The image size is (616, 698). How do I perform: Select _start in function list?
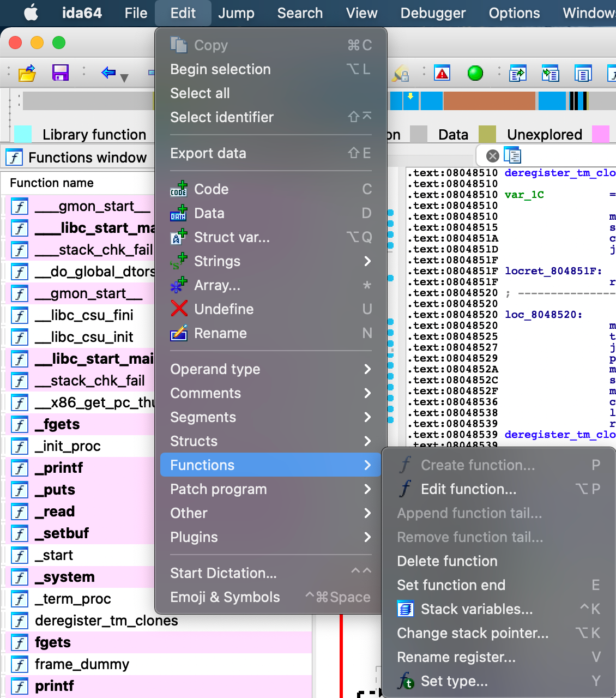point(54,555)
